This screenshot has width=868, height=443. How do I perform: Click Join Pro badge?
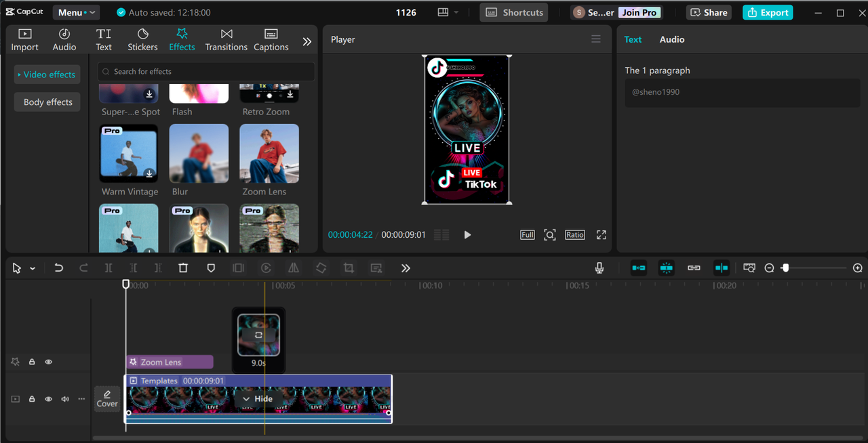tap(639, 12)
